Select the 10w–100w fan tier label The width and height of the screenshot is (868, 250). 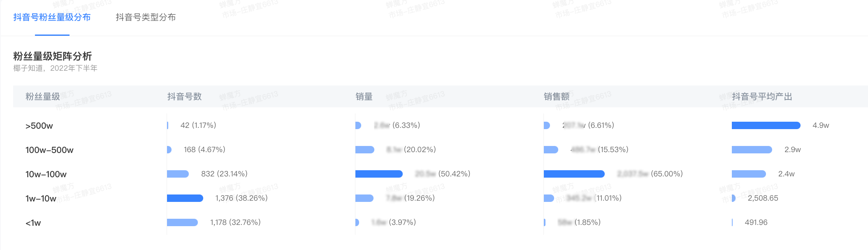tap(46, 174)
